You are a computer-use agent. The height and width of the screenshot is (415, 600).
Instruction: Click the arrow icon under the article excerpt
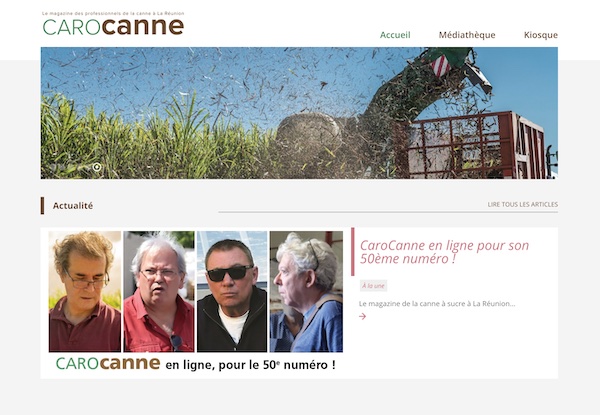[x=362, y=316]
